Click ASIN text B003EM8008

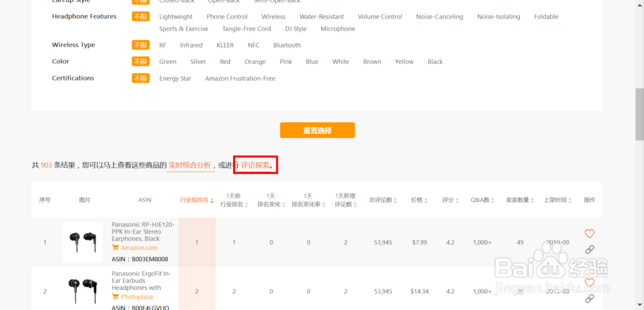click(x=150, y=260)
